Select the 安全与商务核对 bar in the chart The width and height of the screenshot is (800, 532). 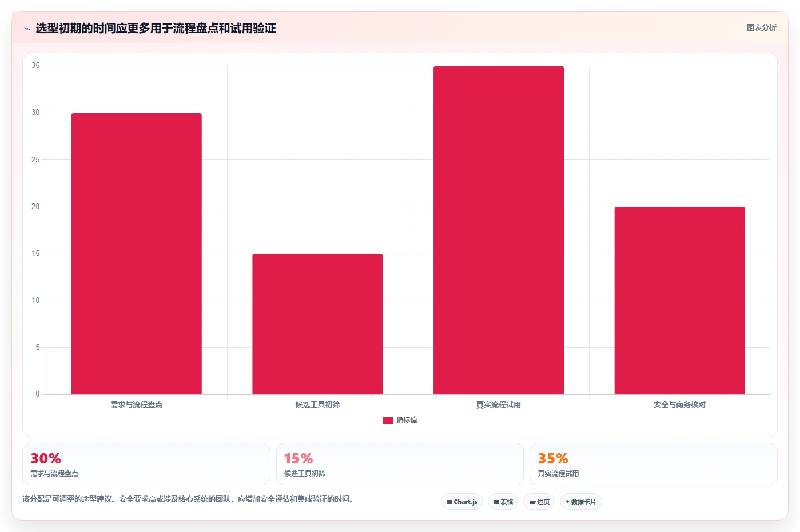(x=679, y=301)
